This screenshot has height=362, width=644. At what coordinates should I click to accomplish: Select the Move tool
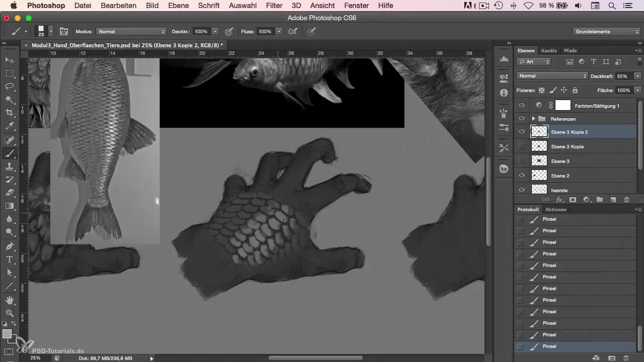click(x=10, y=60)
